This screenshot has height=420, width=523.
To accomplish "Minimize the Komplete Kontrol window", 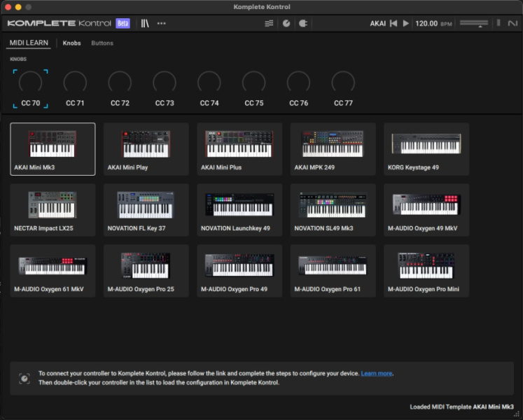I will [x=18, y=7].
